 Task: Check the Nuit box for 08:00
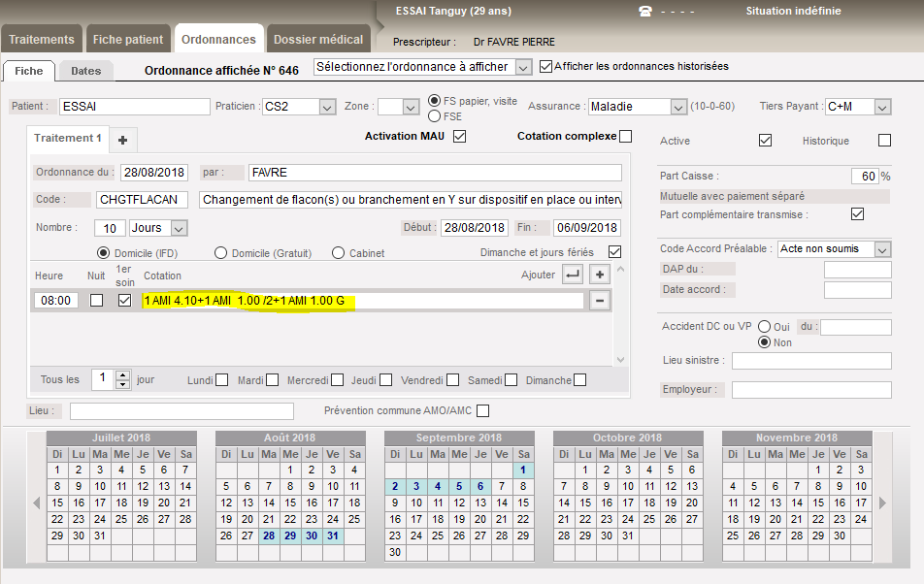pyautogui.click(x=97, y=300)
